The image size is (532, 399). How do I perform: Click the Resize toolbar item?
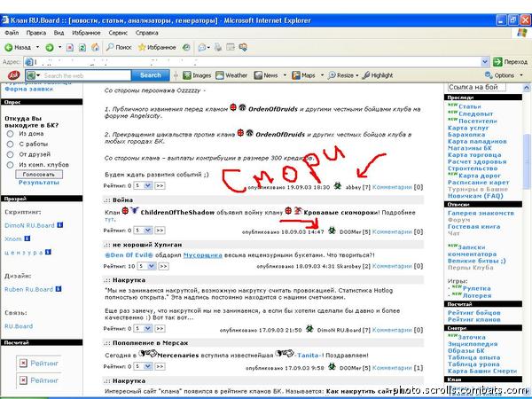(343, 75)
